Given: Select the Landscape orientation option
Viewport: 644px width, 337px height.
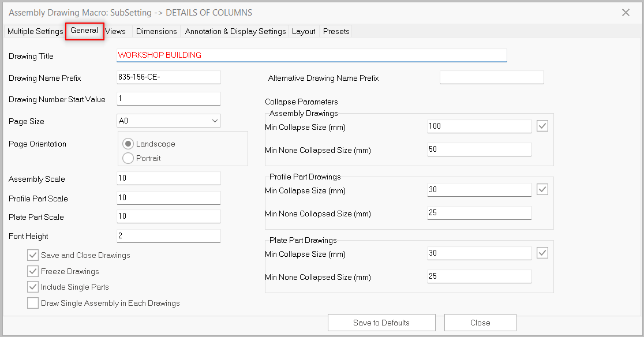Looking at the screenshot, I should pos(128,144).
